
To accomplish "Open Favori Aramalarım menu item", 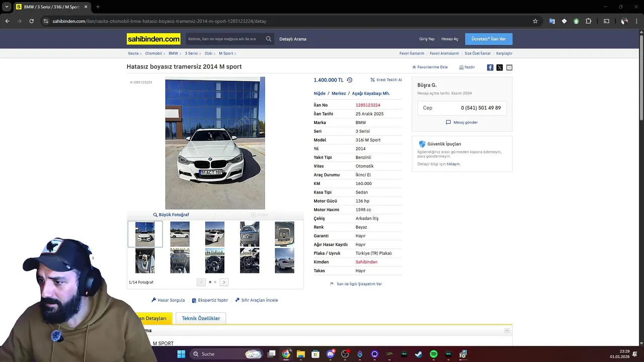I will pos(444,53).
